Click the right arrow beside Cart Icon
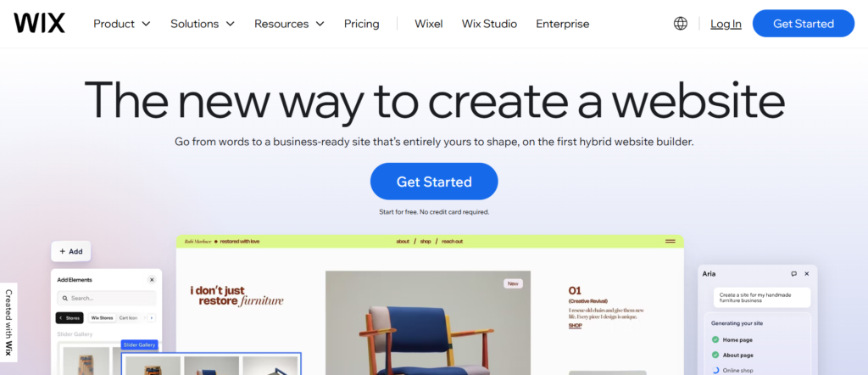Screen dimensions: 868x375 tap(151, 318)
